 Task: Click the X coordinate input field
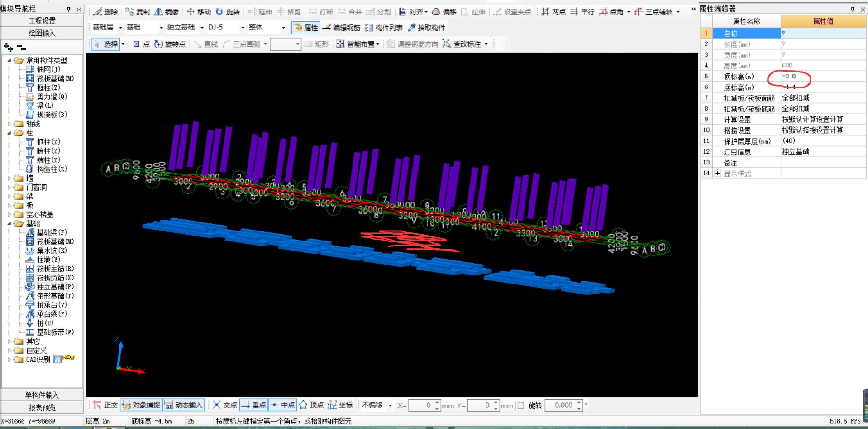pyautogui.click(x=421, y=405)
